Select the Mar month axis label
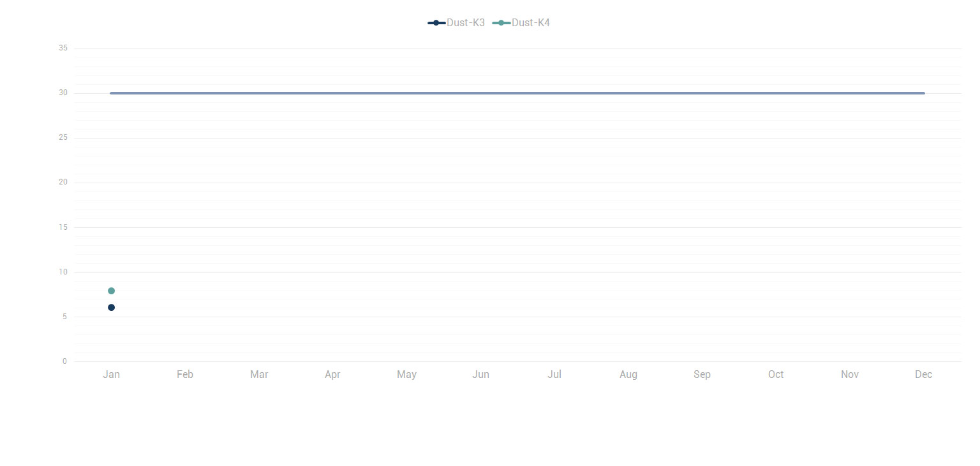The image size is (980, 466). pyautogui.click(x=259, y=375)
